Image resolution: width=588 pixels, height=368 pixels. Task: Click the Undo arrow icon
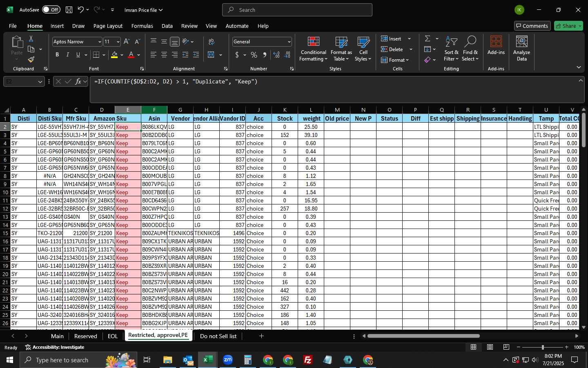pos(81,10)
